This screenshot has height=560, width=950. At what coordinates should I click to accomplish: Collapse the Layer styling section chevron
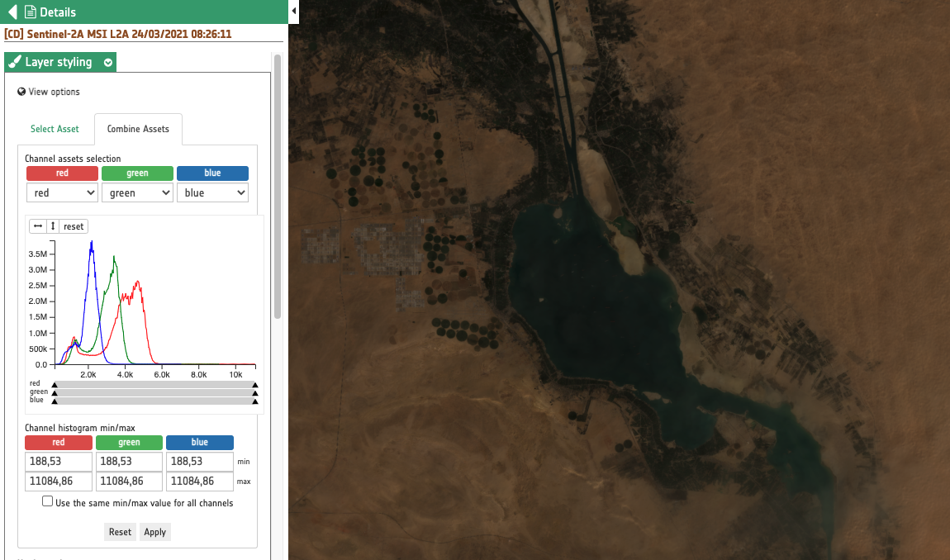(x=108, y=63)
